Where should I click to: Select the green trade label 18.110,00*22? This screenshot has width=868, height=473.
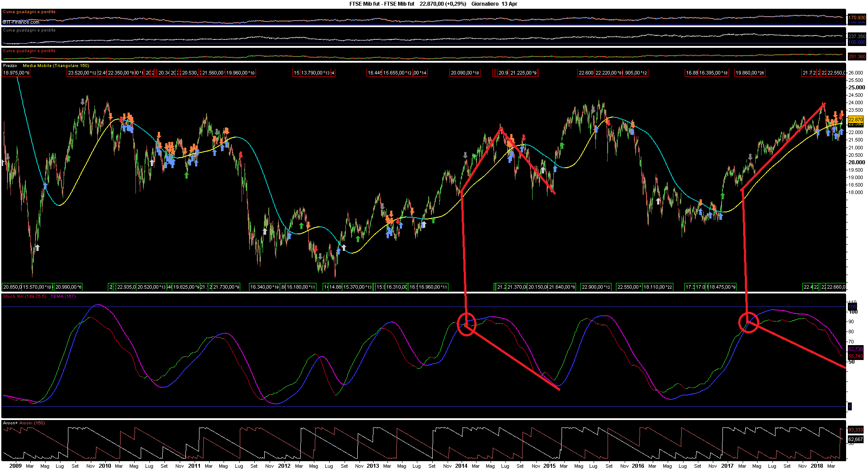coord(658,287)
